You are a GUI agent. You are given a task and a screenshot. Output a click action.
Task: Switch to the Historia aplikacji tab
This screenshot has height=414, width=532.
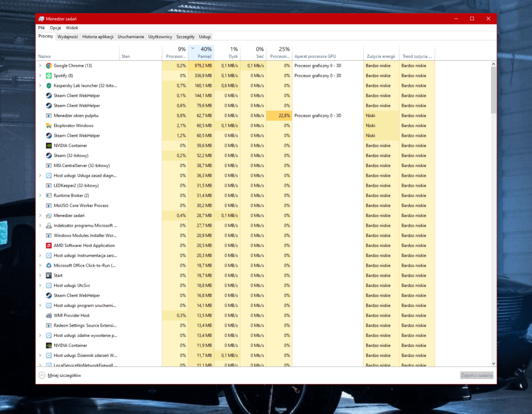click(x=98, y=37)
